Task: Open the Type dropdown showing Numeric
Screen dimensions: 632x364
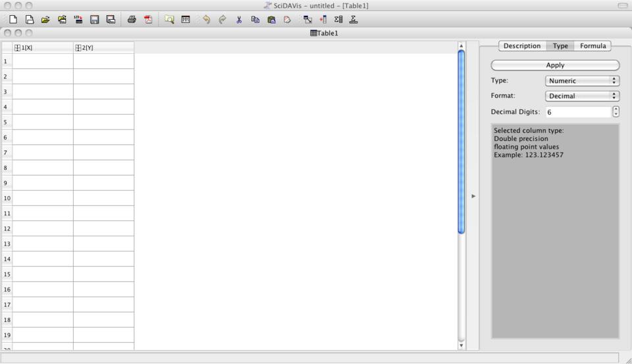Action: (582, 81)
